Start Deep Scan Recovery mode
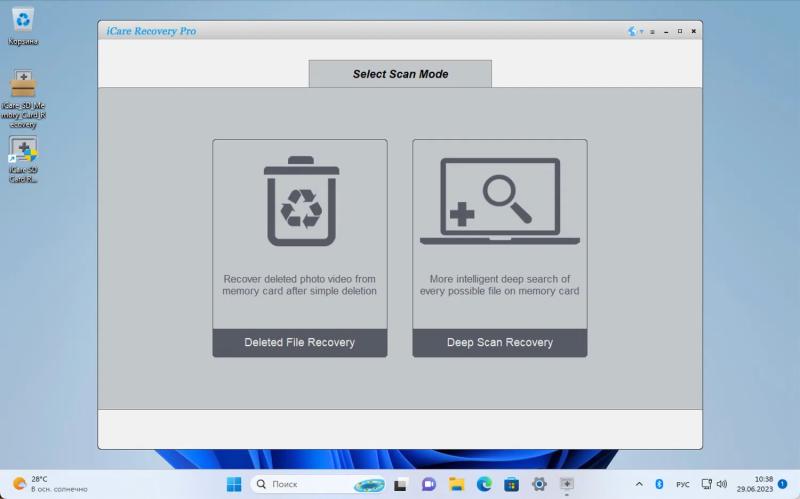The width and height of the screenshot is (800, 499). tap(499, 342)
